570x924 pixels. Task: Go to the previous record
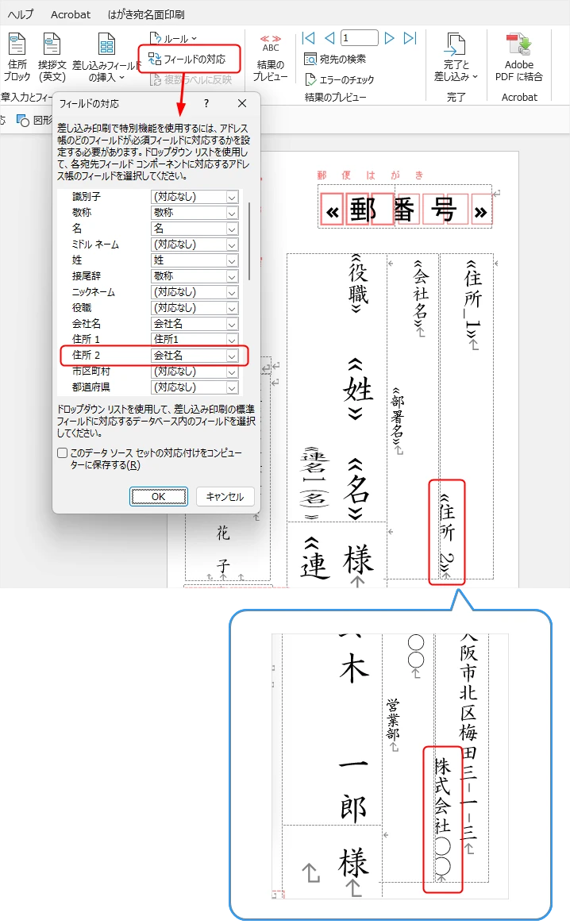click(x=329, y=38)
